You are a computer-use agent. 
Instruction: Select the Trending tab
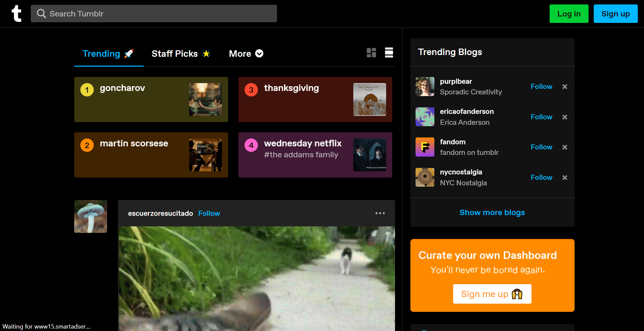pyautogui.click(x=108, y=54)
